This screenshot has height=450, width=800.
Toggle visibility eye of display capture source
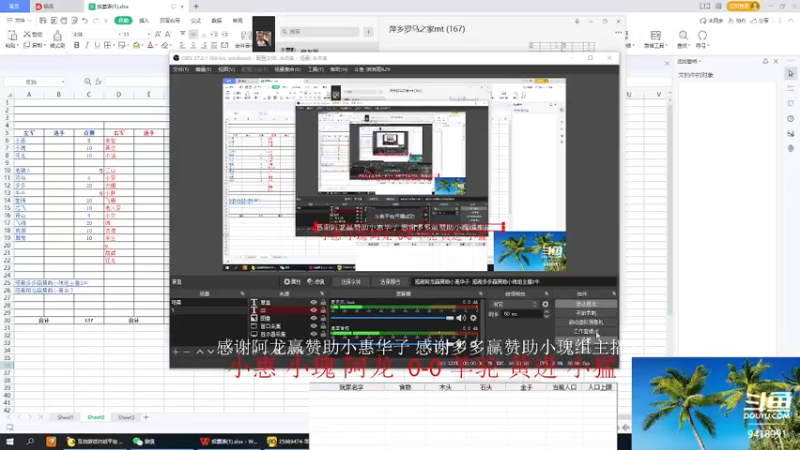point(314,334)
